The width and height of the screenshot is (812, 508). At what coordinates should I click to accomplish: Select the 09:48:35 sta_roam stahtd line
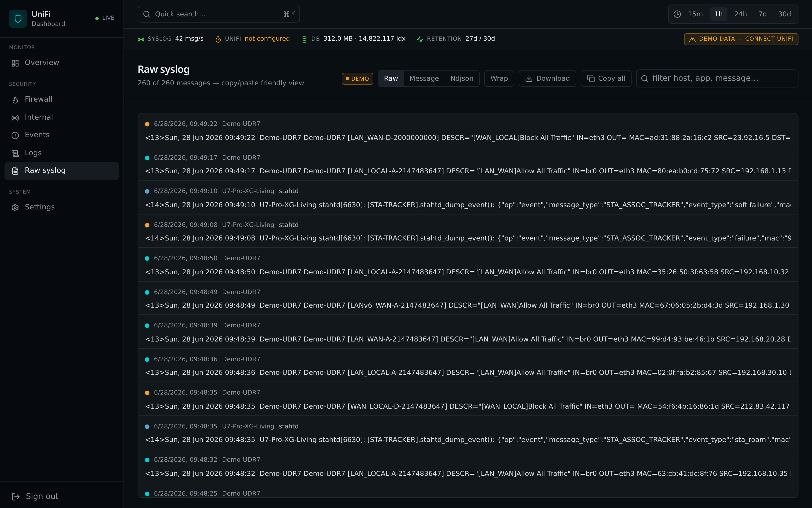coord(468,433)
